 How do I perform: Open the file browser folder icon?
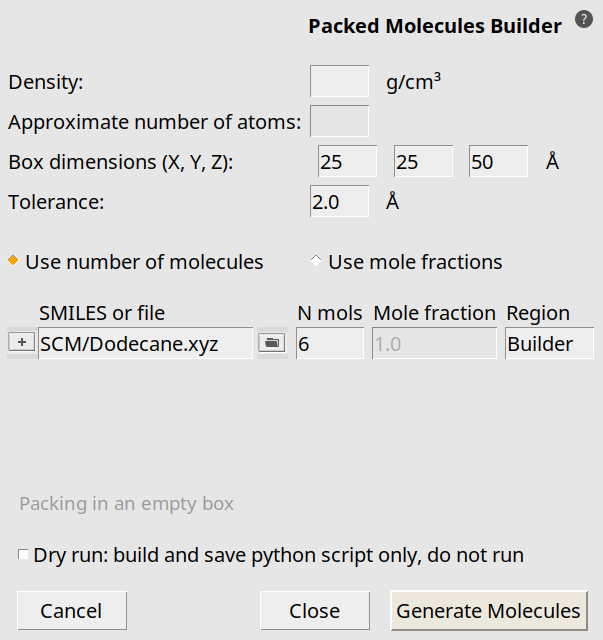(x=270, y=343)
